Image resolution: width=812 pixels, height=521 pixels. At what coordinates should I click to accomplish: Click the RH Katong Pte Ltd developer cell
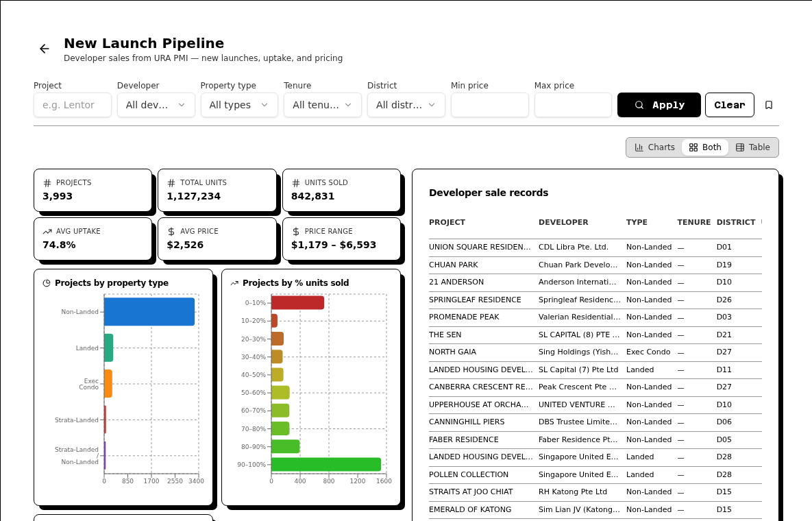coord(572,492)
